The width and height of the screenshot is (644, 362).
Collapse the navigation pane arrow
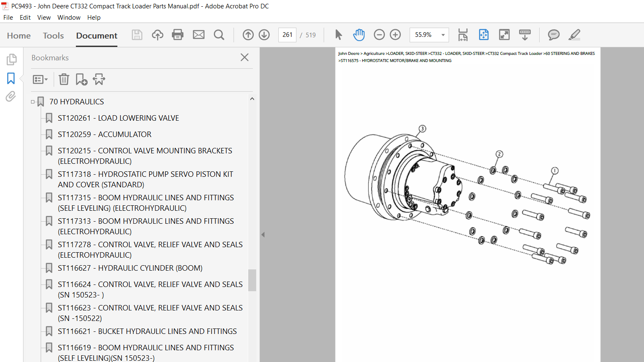tap(263, 235)
